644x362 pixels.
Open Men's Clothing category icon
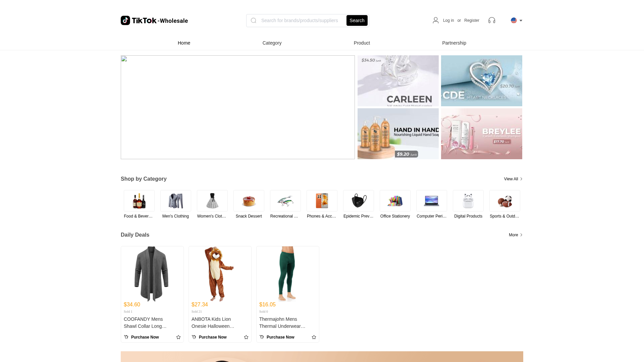176,201
